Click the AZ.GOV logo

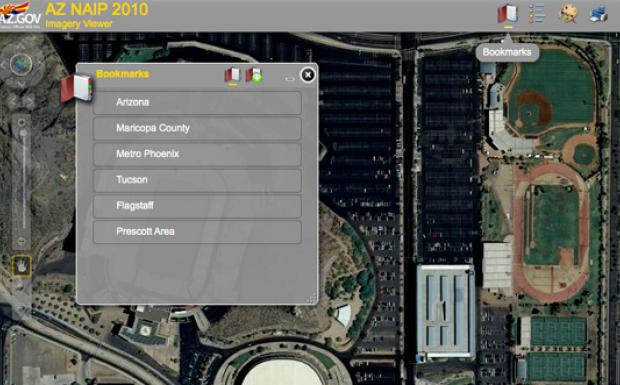[x=20, y=15]
